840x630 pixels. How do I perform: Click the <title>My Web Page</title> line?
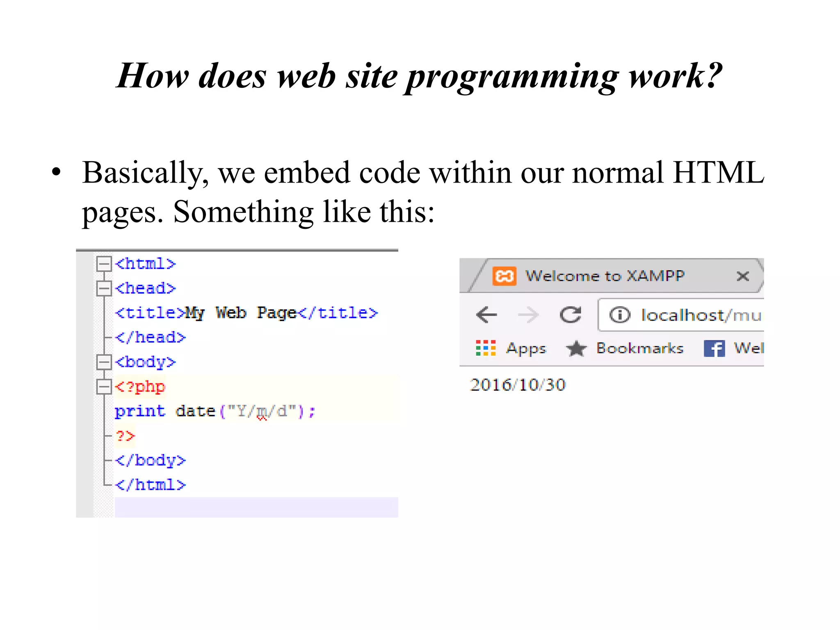coord(246,313)
